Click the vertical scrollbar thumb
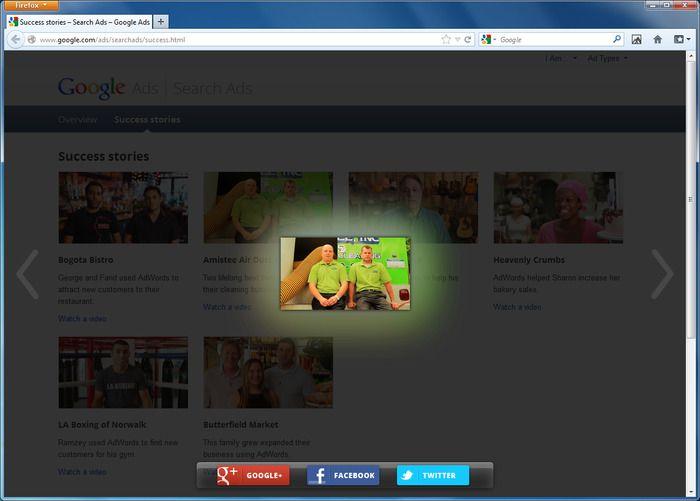 point(691,200)
